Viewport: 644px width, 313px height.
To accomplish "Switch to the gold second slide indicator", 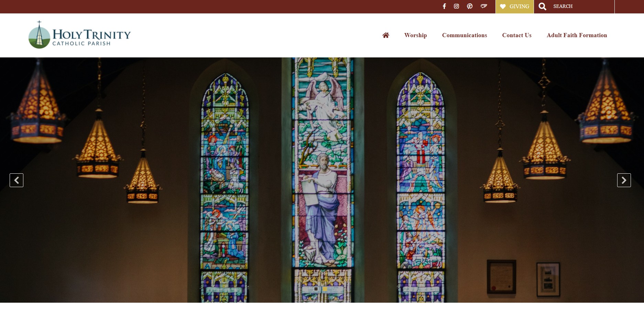I will pos(325,289).
